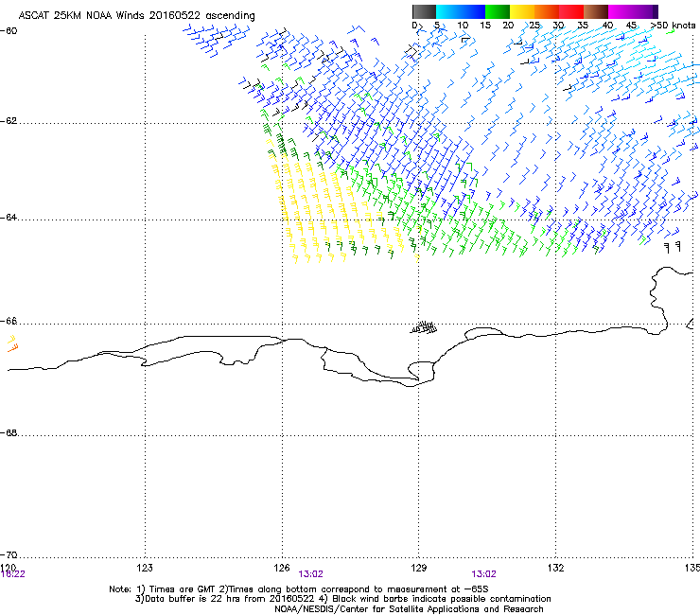The width and height of the screenshot is (700, 615).
Task: Click the green 15-20 knots legend segment
Action: pos(498,11)
